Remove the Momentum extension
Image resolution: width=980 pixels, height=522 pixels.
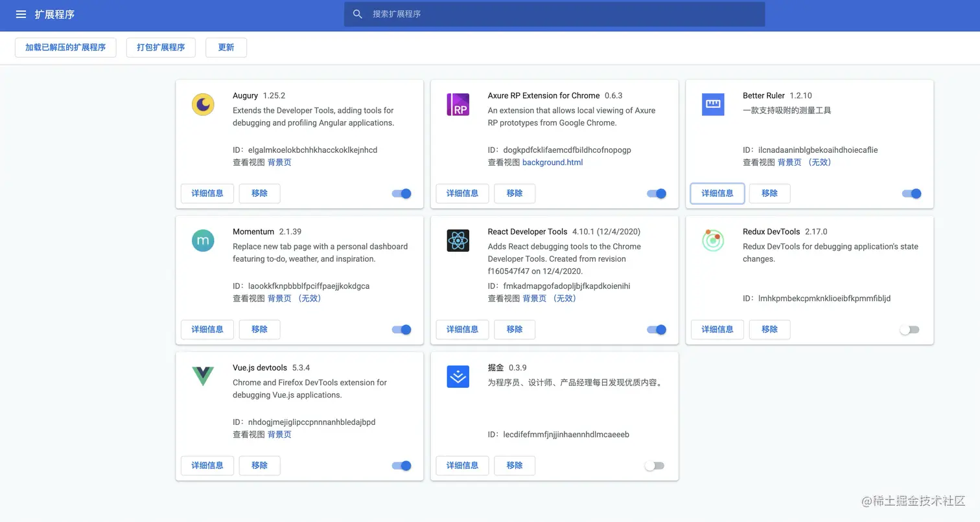point(259,329)
